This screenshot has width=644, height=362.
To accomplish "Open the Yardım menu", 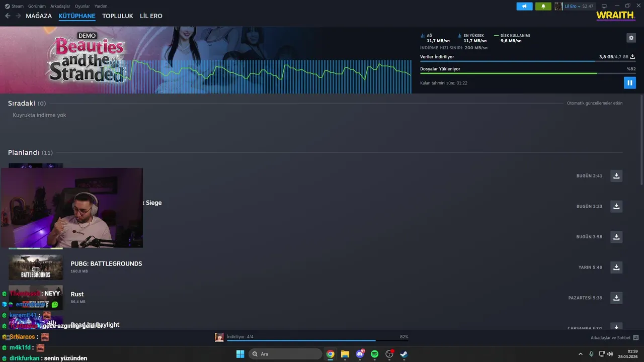I will coord(101,6).
